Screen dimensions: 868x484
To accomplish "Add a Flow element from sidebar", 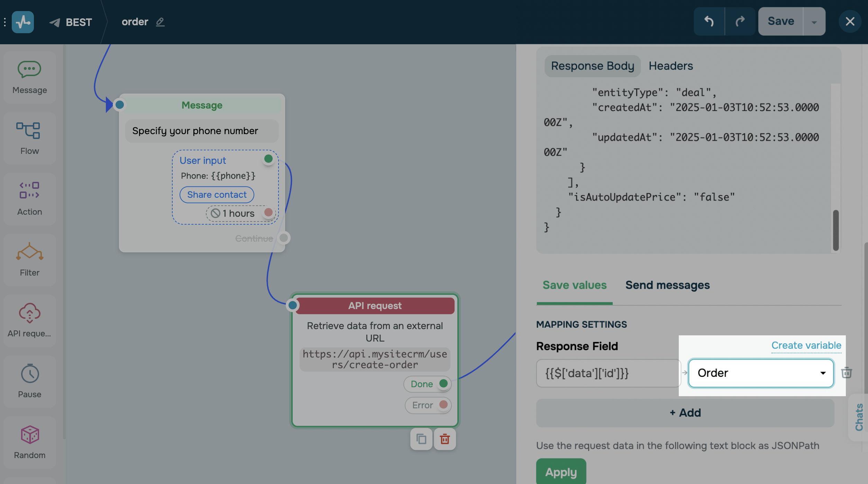I will coord(29,138).
